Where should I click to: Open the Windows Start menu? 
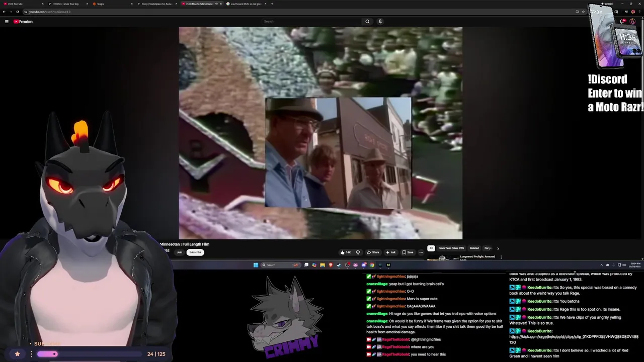point(256,265)
